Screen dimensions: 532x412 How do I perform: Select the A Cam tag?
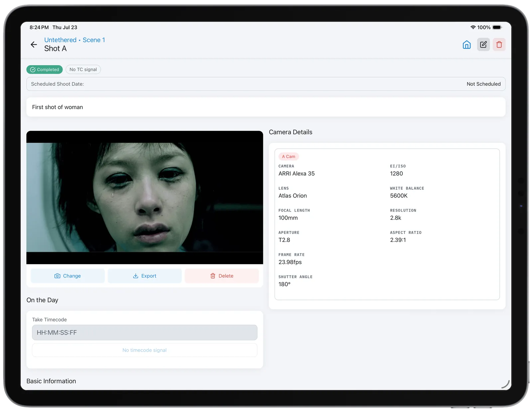coord(289,156)
